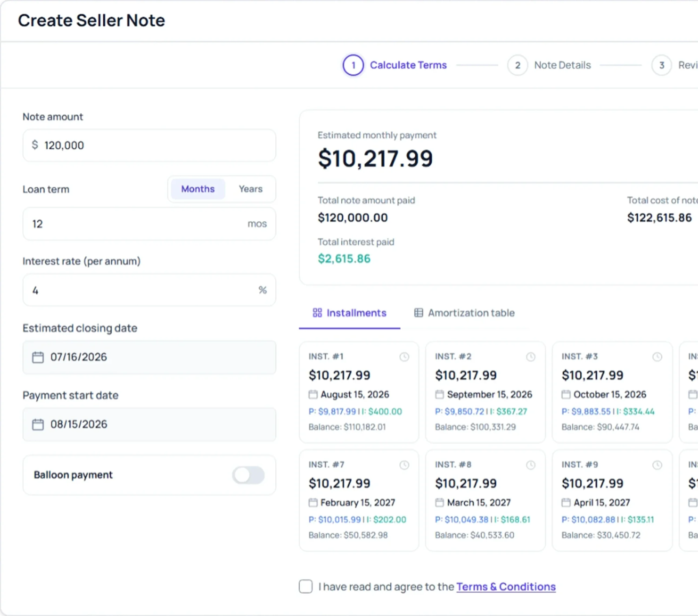This screenshot has height=616, width=698.
Task: Click the Note amount field showing 120,000
Action: pos(149,145)
